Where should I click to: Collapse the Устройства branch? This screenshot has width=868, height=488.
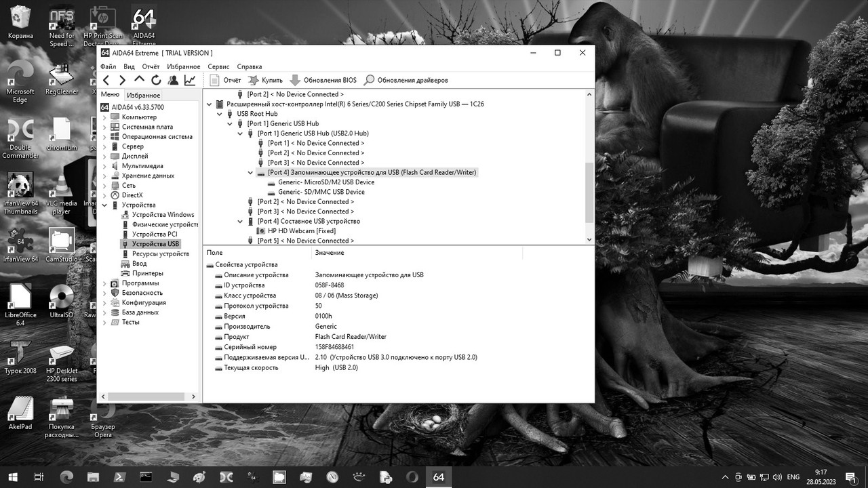104,205
